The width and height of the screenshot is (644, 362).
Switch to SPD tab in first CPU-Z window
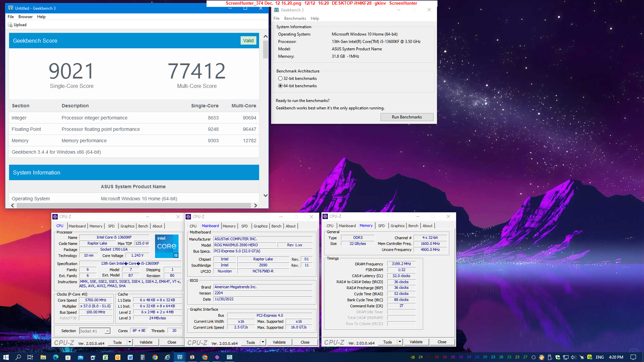click(111, 226)
